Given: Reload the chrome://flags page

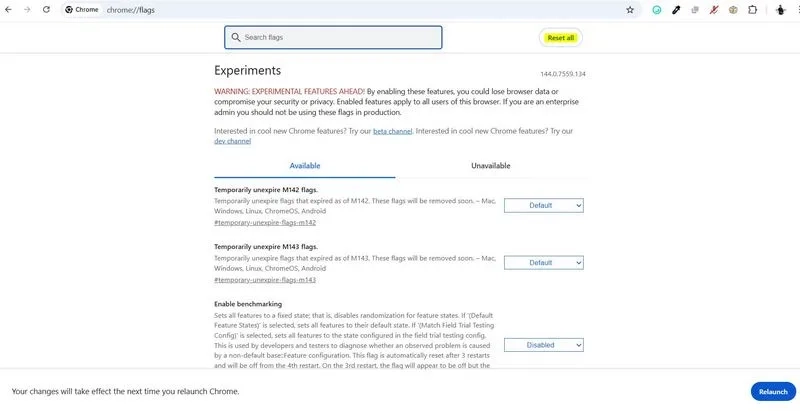Looking at the screenshot, I should tap(46, 10).
